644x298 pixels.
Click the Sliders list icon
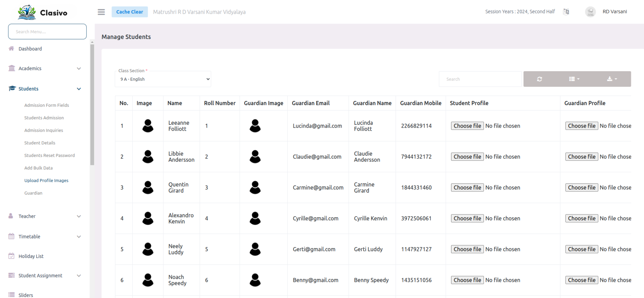tap(11, 295)
